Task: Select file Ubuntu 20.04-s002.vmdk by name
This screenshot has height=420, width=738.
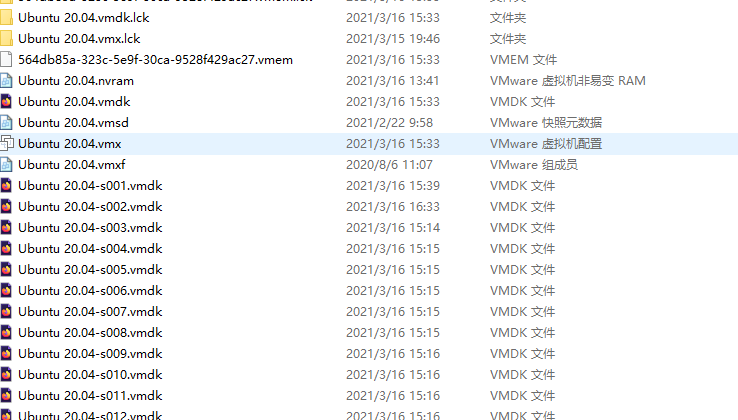Action: click(90, 207)
